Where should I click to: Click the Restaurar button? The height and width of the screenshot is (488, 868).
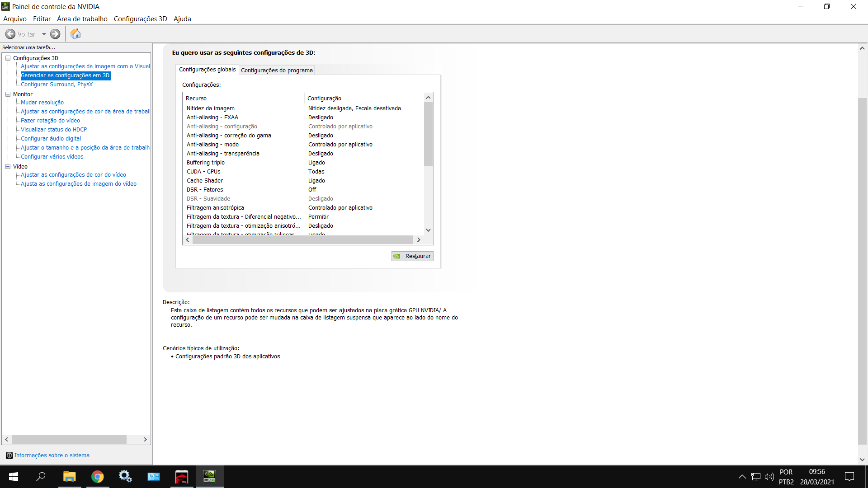coord(412,256)
